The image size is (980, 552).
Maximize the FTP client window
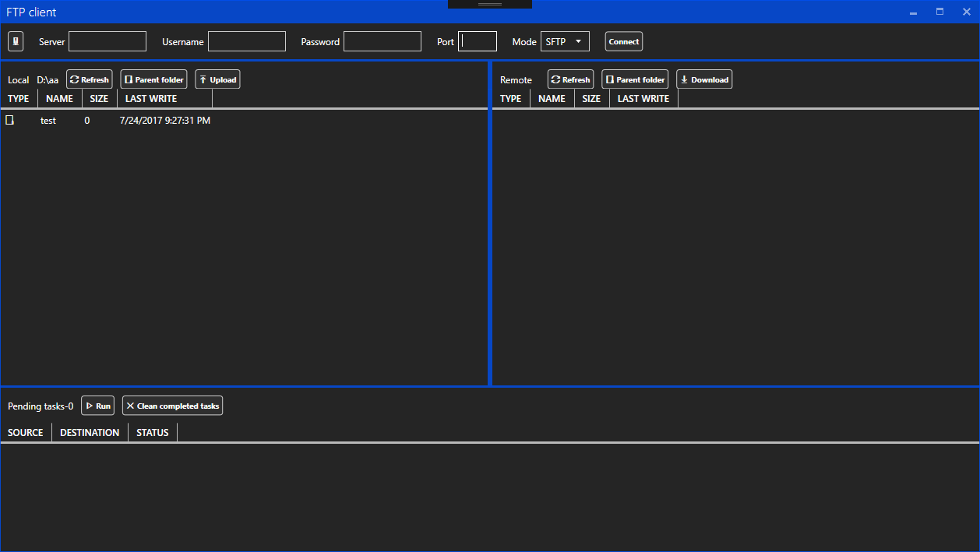(939, 12)
